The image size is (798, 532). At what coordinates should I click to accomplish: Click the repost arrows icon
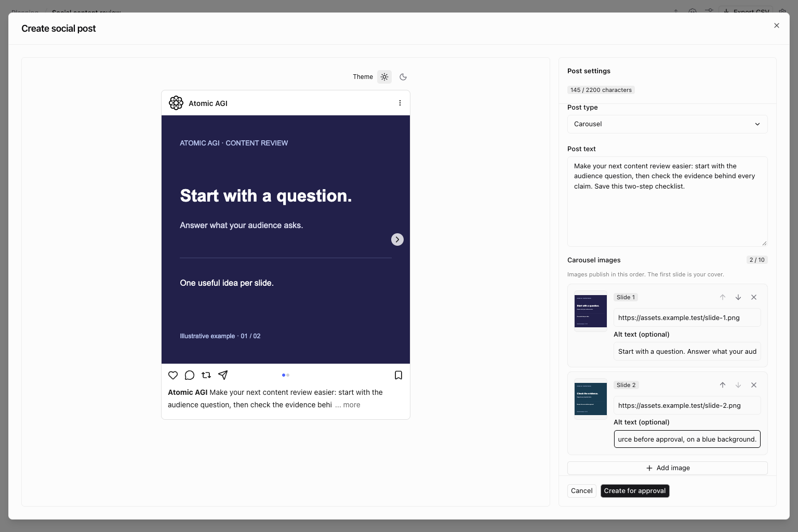206,375
